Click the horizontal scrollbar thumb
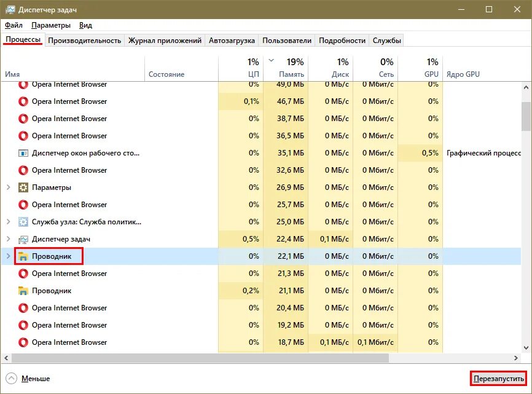Image resolution: width=532 pixels, height=394 pixels. (200, 358)
